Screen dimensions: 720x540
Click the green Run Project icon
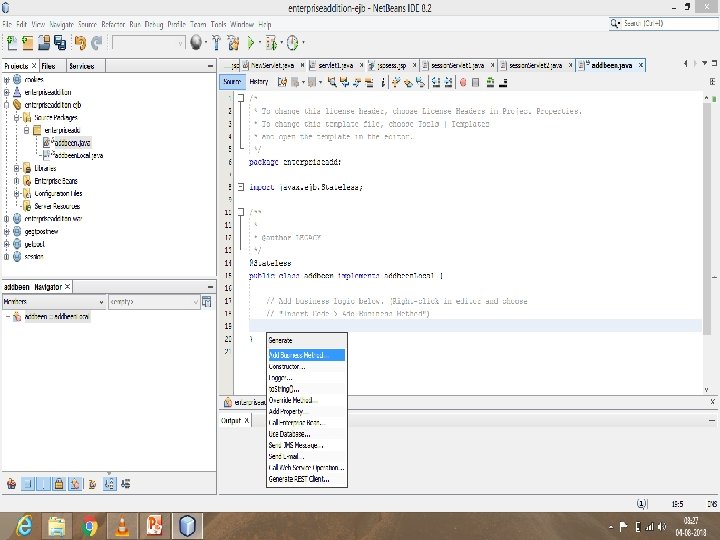[251, 43]
